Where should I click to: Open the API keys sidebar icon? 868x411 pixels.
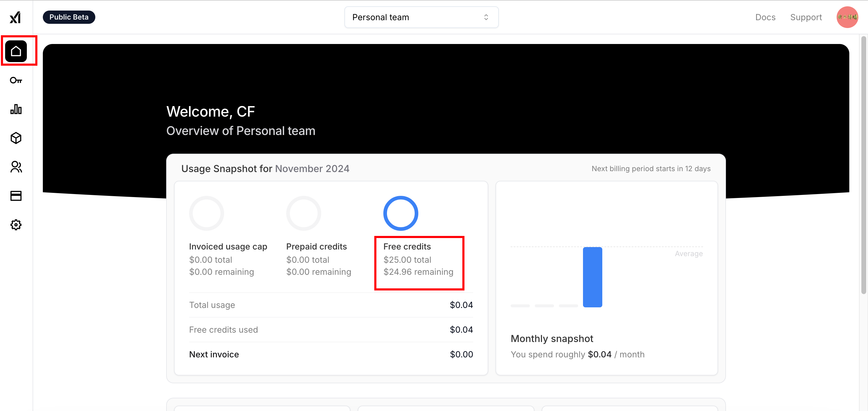[16, 80]
